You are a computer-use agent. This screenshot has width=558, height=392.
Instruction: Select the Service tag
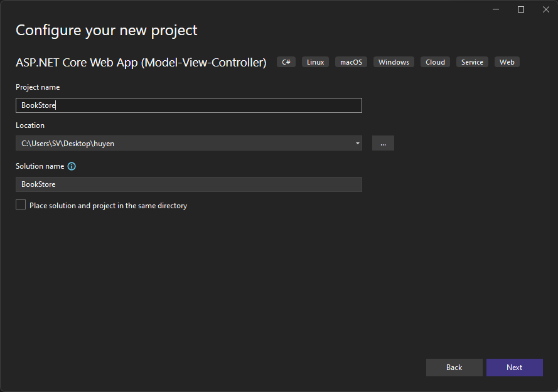tap(472, 62)
